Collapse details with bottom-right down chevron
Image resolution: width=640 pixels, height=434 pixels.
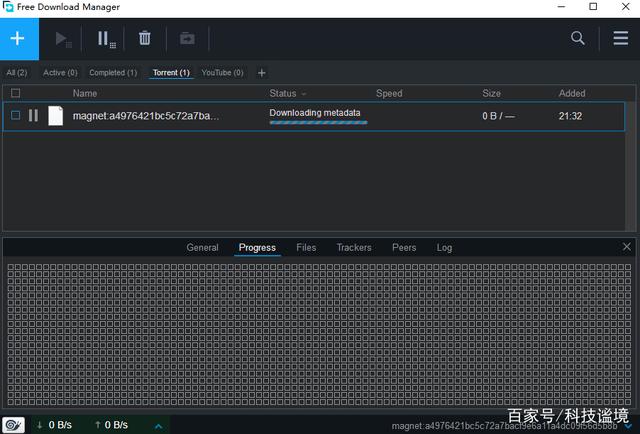point(628,427)
